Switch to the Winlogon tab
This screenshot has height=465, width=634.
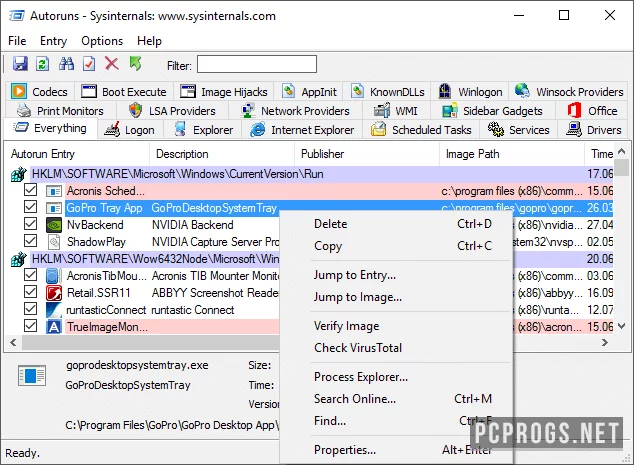click(470, 92)
